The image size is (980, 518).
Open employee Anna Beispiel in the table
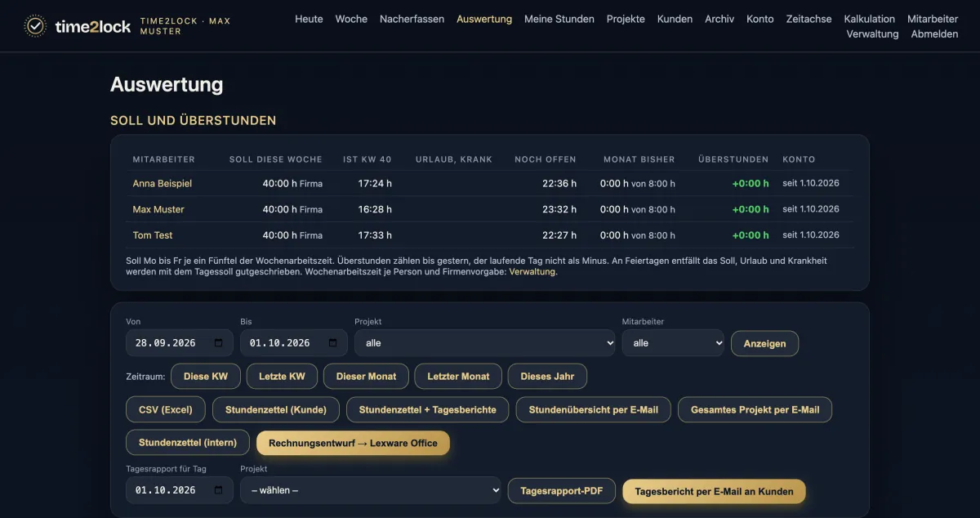coord(163,184)
